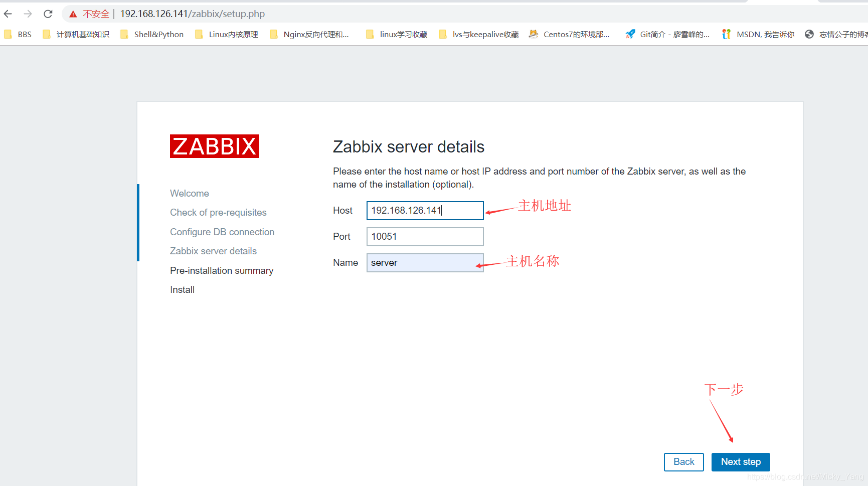Image resolution: width=868 pixels, height=486 pixels.
Task: Focus the Name field containing server
Action: tap(425, 263)
